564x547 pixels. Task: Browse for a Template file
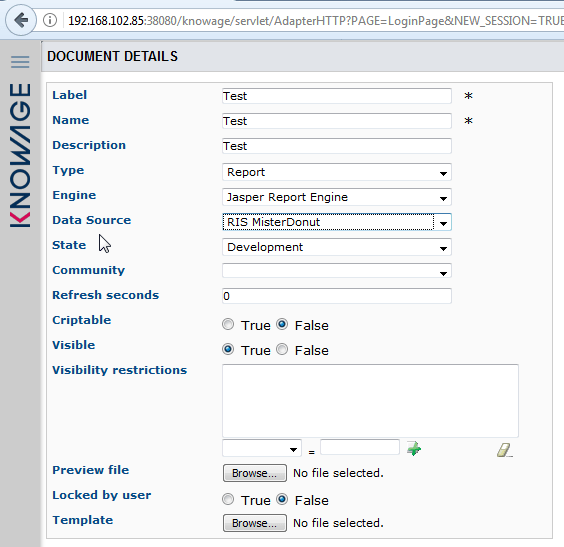(255, 523)
